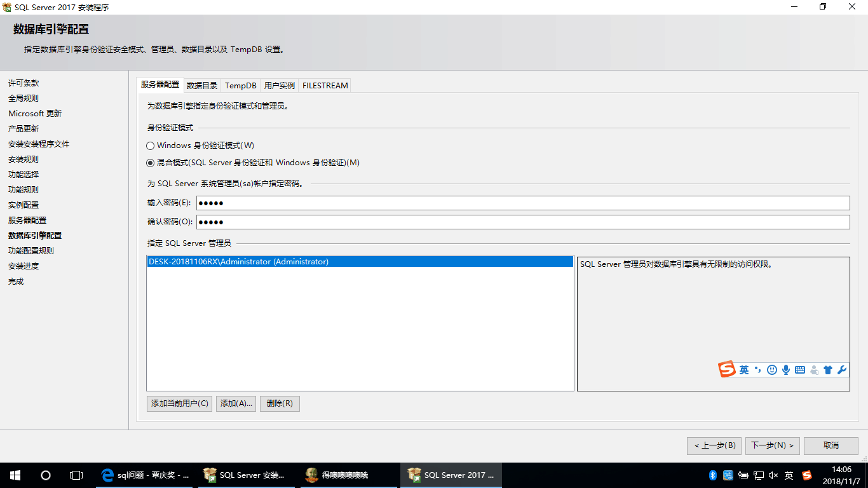
Task: Switch to the TempDB tab
Action: pos(240,85)
